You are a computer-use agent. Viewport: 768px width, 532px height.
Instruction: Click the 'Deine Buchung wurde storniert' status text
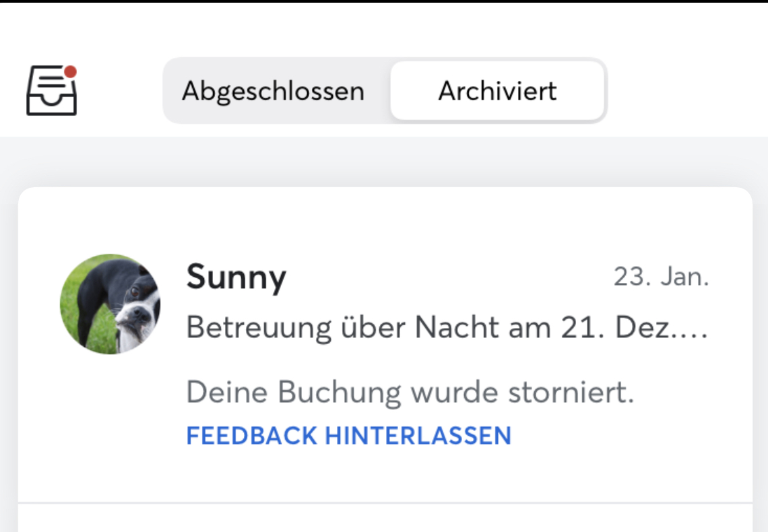pyautogui.click(x=410, y=393)
